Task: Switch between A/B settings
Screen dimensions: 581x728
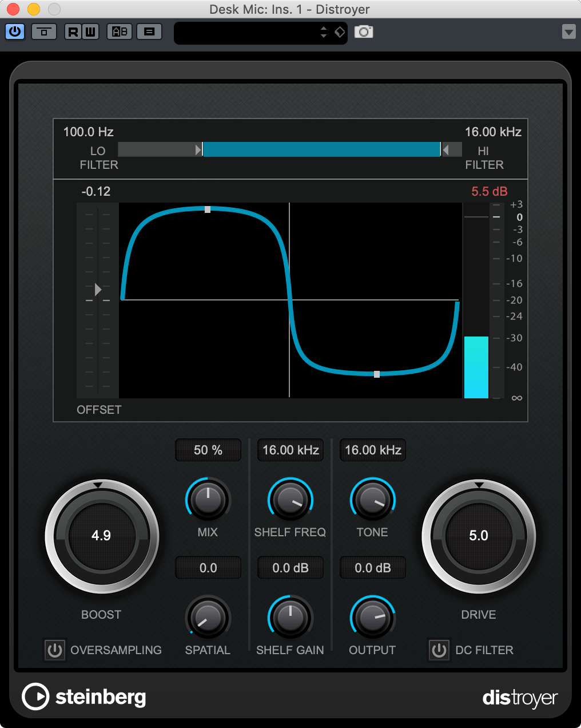Action: pos(120,31)
